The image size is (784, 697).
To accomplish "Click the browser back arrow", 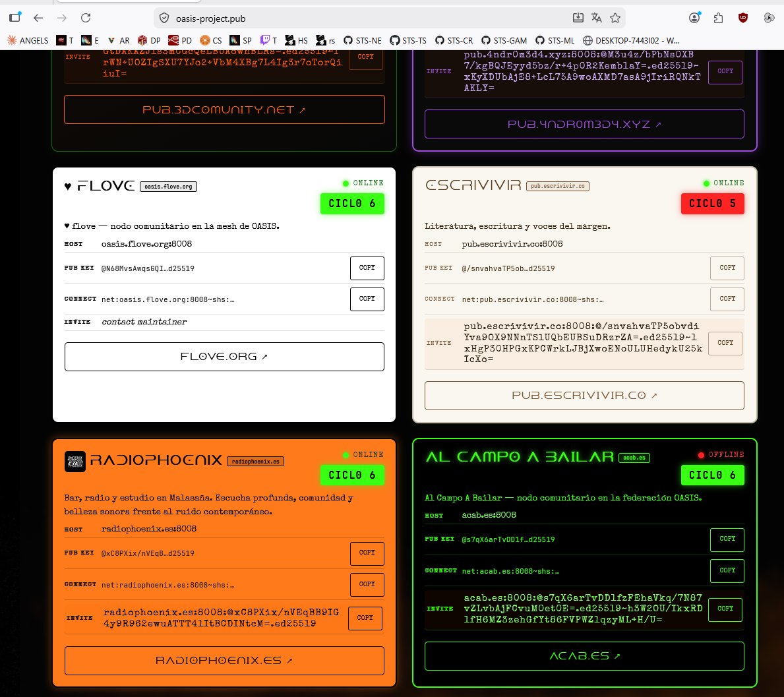I will pyautogui.click(x=38, y=18).
